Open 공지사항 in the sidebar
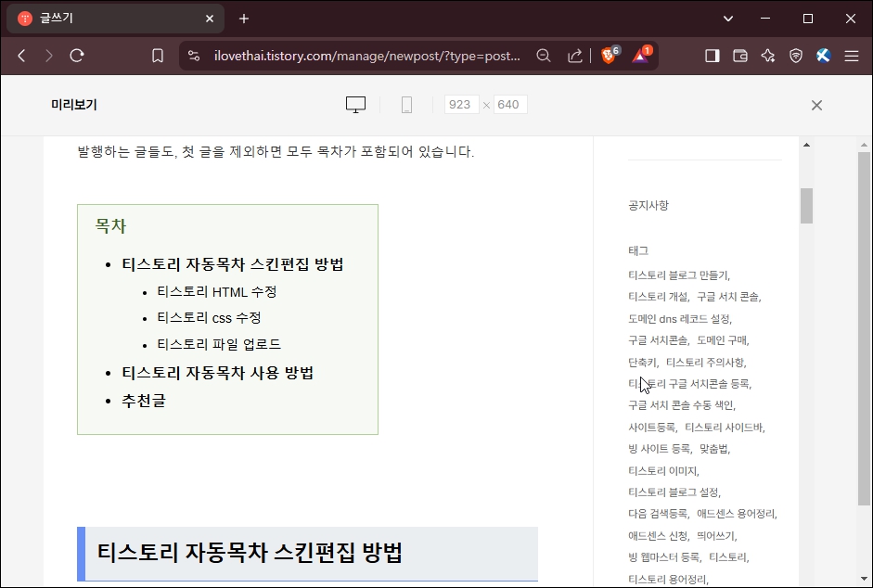The image size is (873, 588). [x=648, y=206]
